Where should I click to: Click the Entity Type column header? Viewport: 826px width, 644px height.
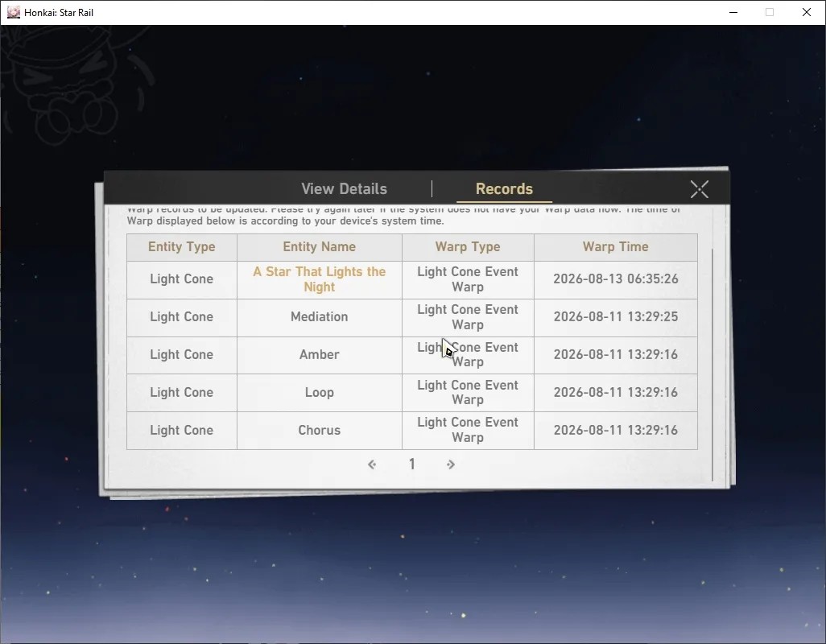click(x=182, y=247)
